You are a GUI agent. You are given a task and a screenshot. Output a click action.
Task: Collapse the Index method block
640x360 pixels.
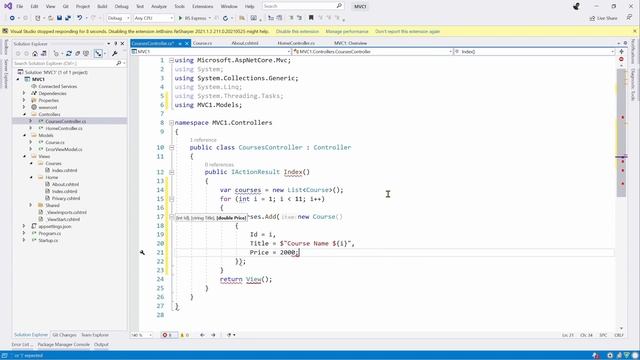(171, 172)
